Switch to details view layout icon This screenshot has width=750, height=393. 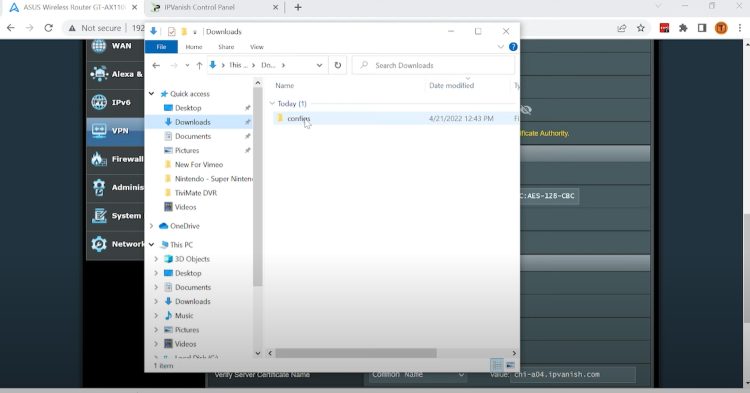497,365
